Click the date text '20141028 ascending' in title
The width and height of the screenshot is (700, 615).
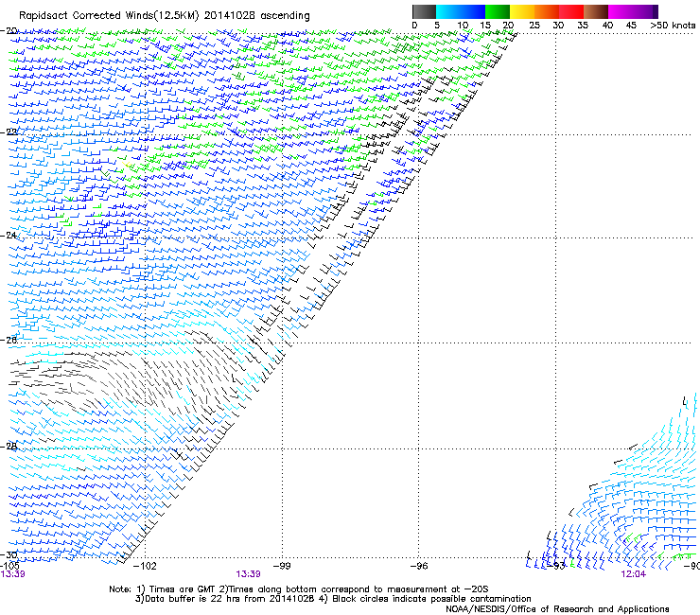(x=256, y=16)
